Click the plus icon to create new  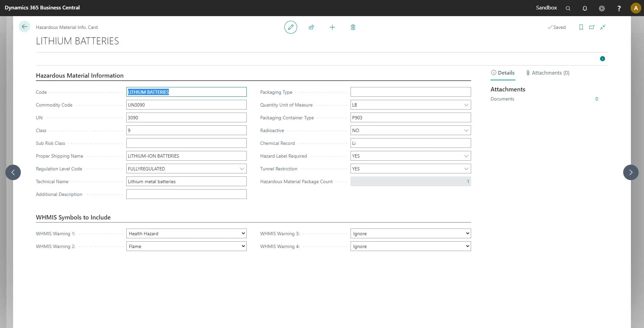pyautogui.click(x=332, y=27)
